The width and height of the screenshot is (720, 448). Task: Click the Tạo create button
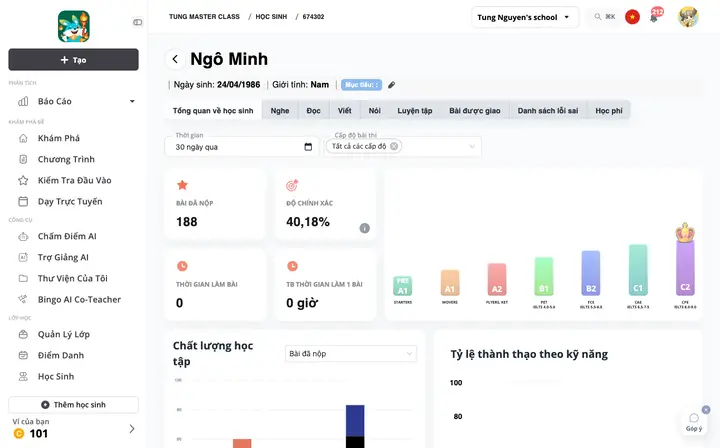pyautogui.click(x=73, y=60)
